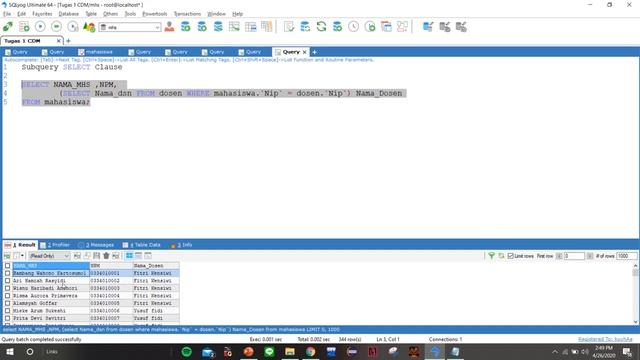Click the first table-edit icon at toolbar right

tap(428, 27)
